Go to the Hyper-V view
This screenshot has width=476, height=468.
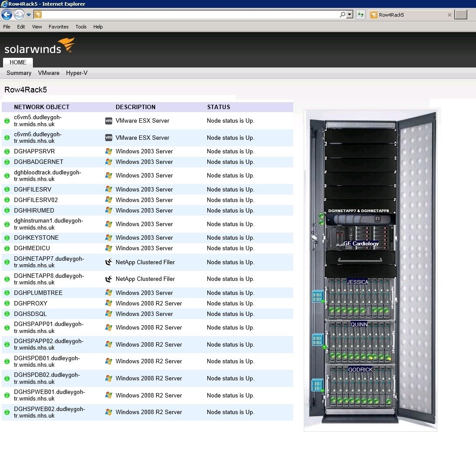click(x=77, y=73)
